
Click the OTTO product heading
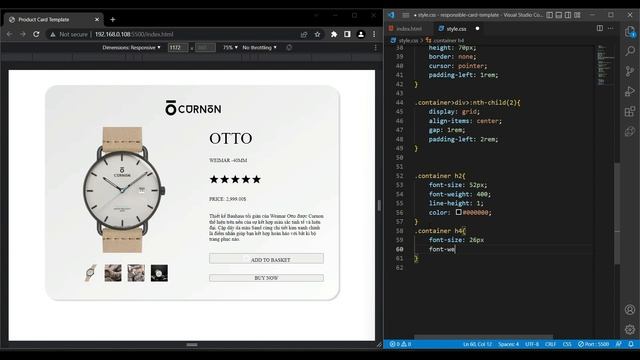[231, 138]
